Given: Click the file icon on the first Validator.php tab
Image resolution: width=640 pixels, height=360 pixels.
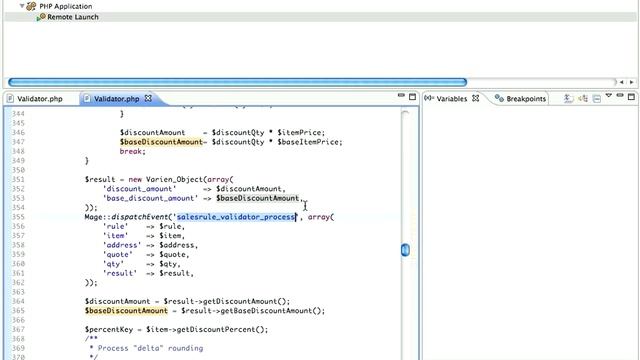Looking at the screenshot, I should (x=11, y=99).
